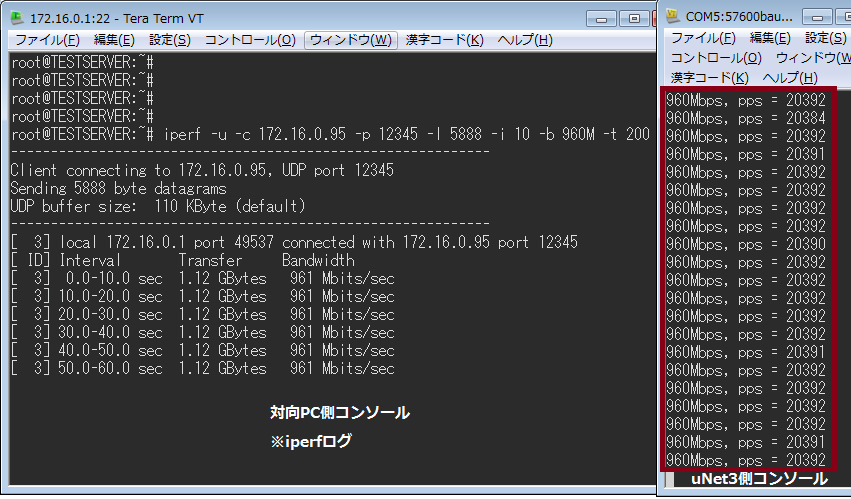Focus the COM5 terminal showing pps output
Screen dimensions: 851x499
pos(748,280)
